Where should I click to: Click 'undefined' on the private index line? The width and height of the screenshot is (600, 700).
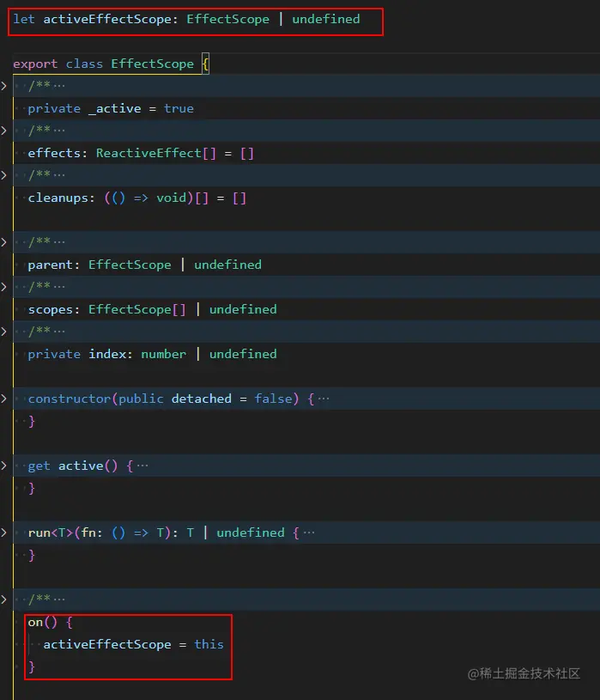[x=243, y=354]
